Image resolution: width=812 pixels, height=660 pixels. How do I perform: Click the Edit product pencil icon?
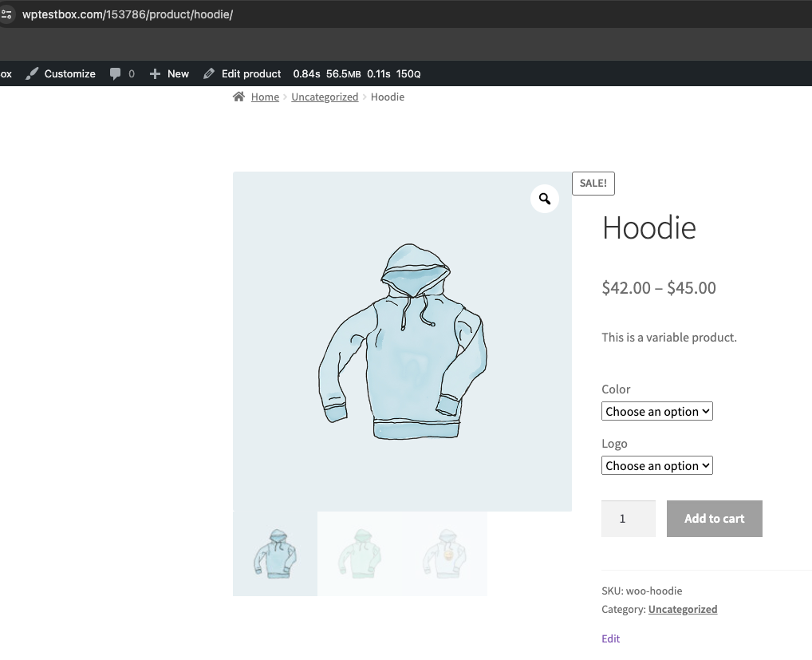209,73
